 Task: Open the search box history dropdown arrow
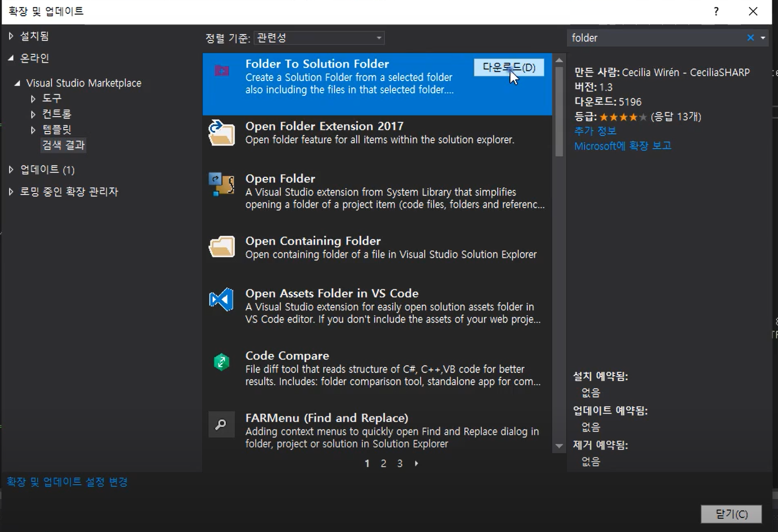coord(763,38)
